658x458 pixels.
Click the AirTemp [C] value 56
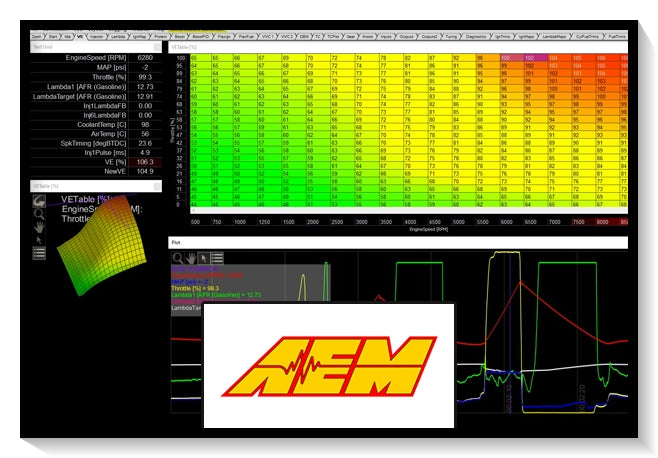pyautogui.click(x=145, y=134)
